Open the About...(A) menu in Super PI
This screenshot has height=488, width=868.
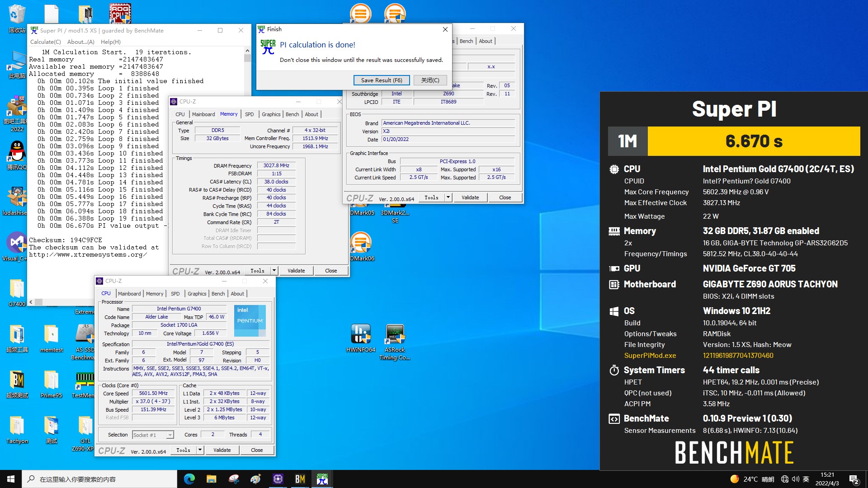pos(81,42)
